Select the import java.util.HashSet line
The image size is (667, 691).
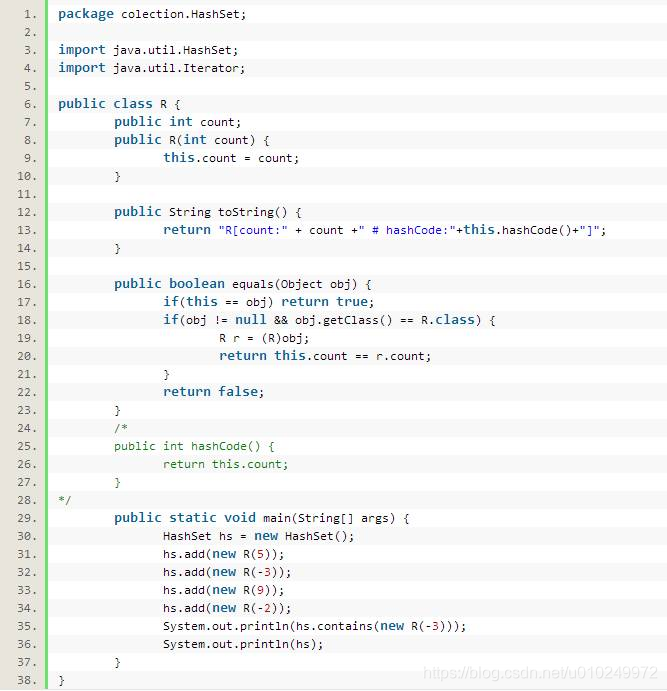[148, 50]
